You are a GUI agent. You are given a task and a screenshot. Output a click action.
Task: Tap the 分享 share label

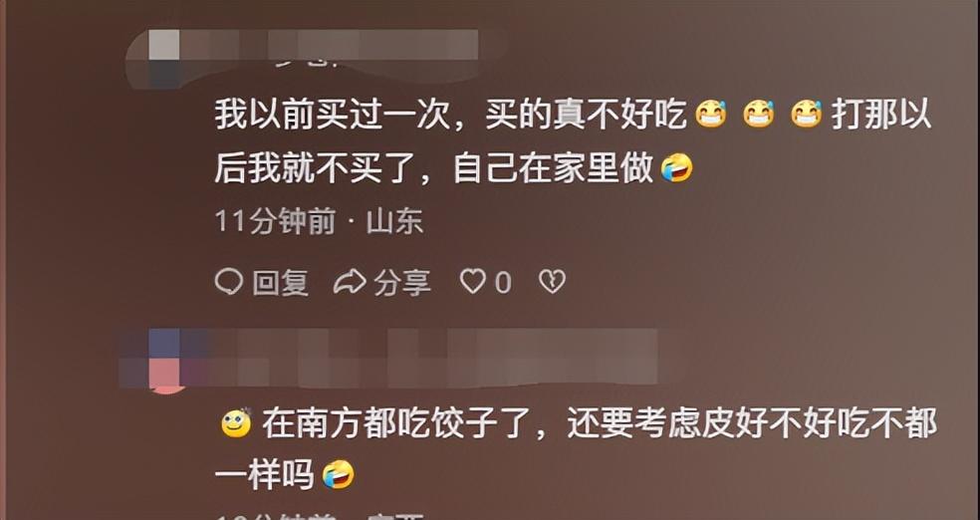pos(402,283)
